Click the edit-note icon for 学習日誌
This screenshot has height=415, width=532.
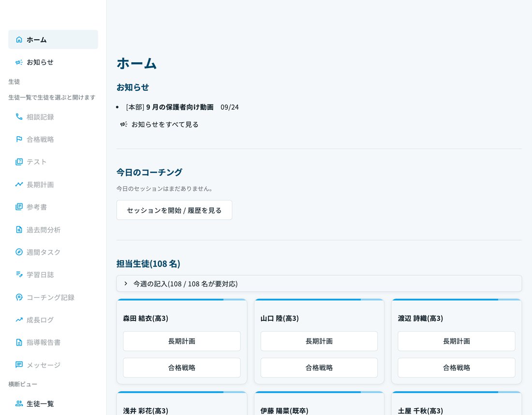coord(19,274)
